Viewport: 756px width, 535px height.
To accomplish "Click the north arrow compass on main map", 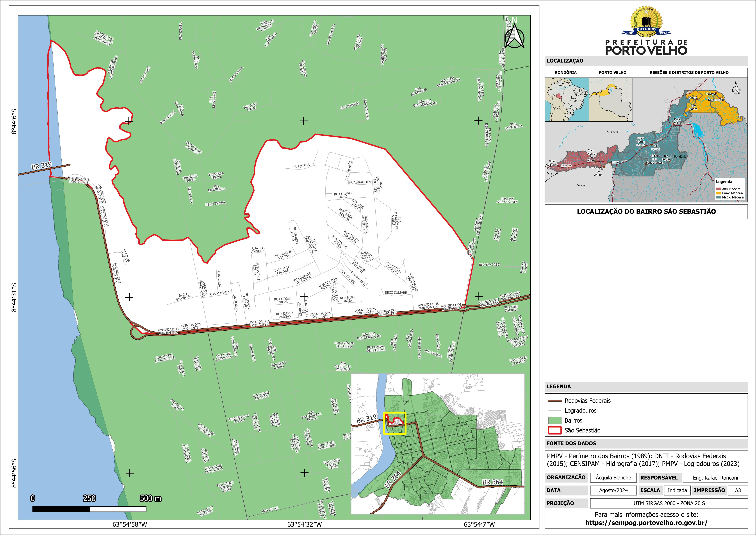I will (514, 34).
